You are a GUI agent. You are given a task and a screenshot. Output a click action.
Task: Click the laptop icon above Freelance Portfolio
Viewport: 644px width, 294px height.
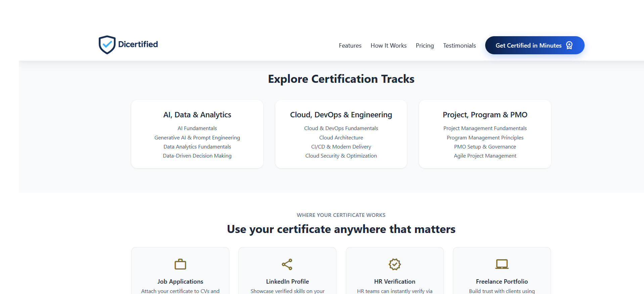coord(502,264)
